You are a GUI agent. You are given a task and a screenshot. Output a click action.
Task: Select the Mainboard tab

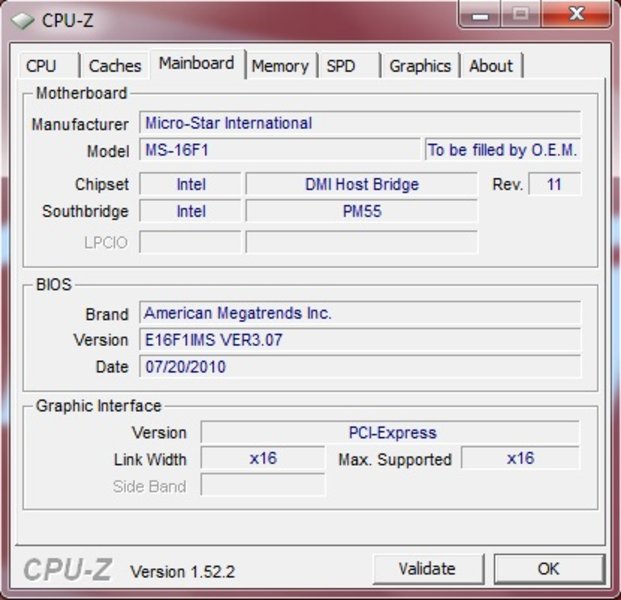[197, 63]
